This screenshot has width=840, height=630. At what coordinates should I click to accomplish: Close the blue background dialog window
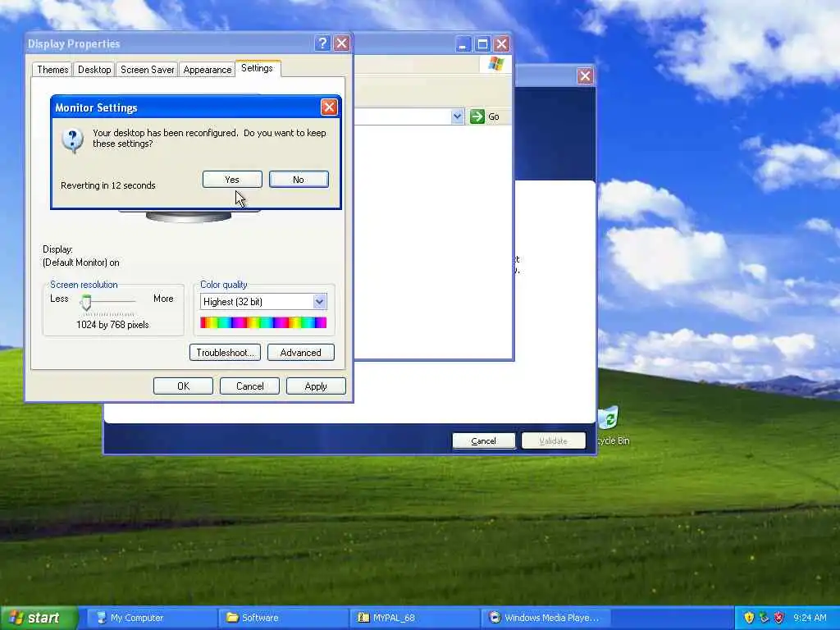[585, 76]
